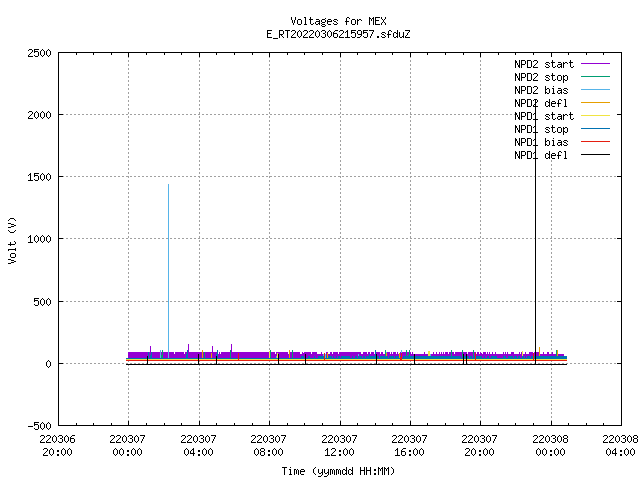Click the 'NPD2 bias' legend label
The image size is (640, 480).
click(x=541, y=90)
